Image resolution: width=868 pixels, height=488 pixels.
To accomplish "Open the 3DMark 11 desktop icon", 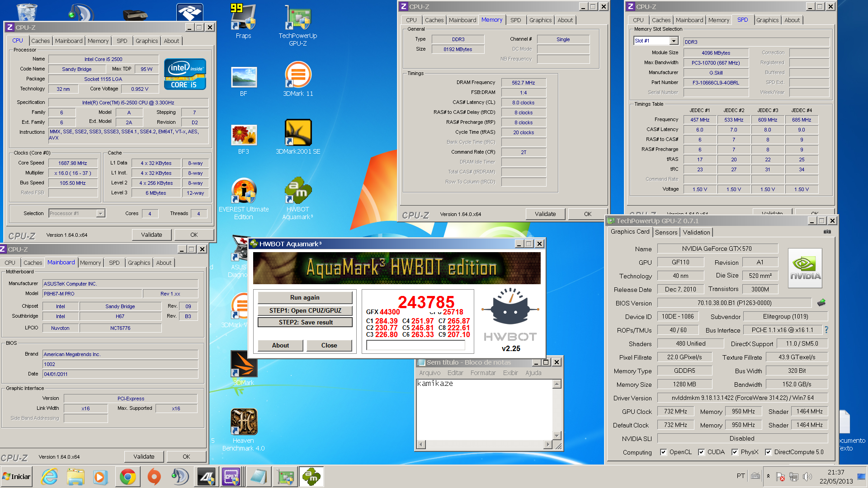I will point(298,80).
